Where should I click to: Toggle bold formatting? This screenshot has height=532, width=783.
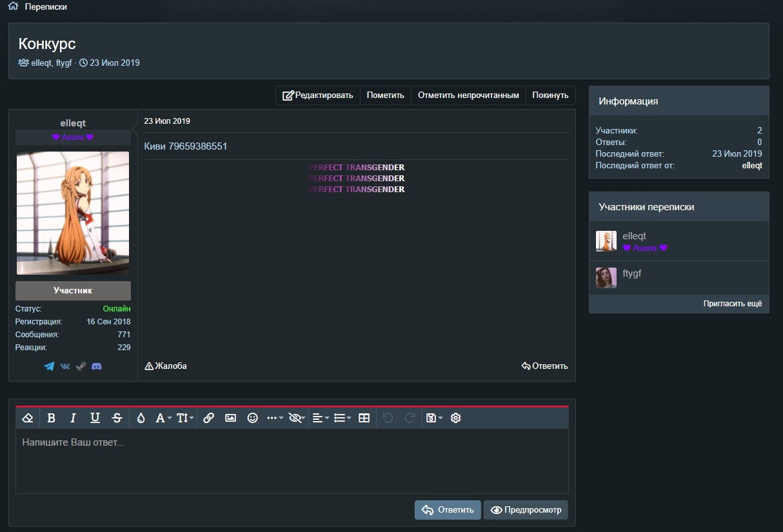pyautogui.click(x=52, y=418)
